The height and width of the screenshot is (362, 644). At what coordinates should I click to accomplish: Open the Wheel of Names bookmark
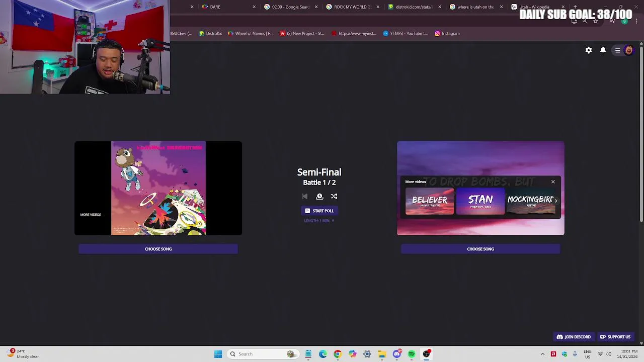[250, 34]
